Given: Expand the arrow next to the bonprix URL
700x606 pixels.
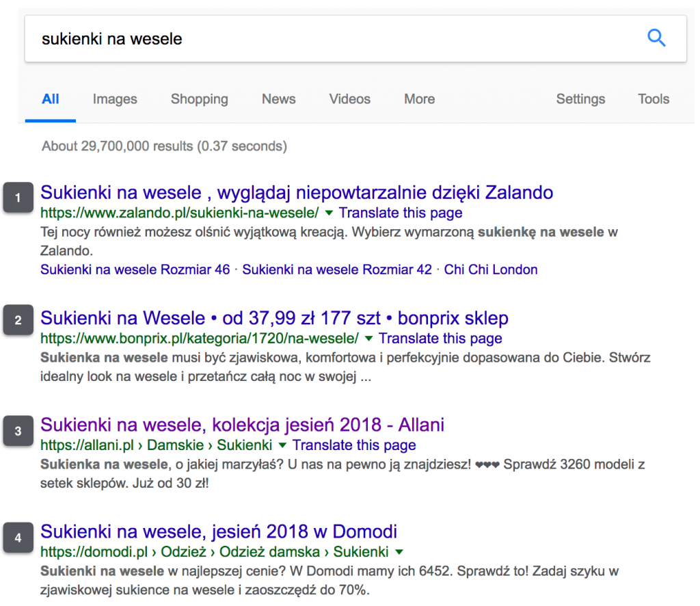Looking at the screenshot, I should 368,339.
